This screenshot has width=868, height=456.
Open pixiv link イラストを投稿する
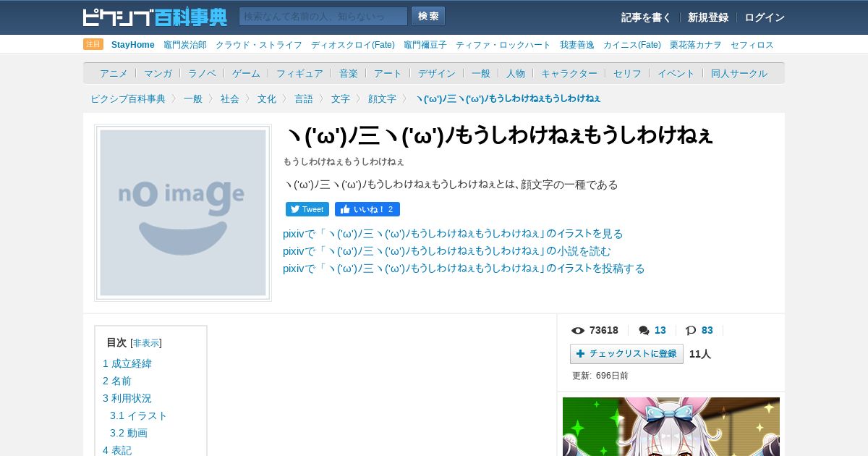[x=464, y=269]
